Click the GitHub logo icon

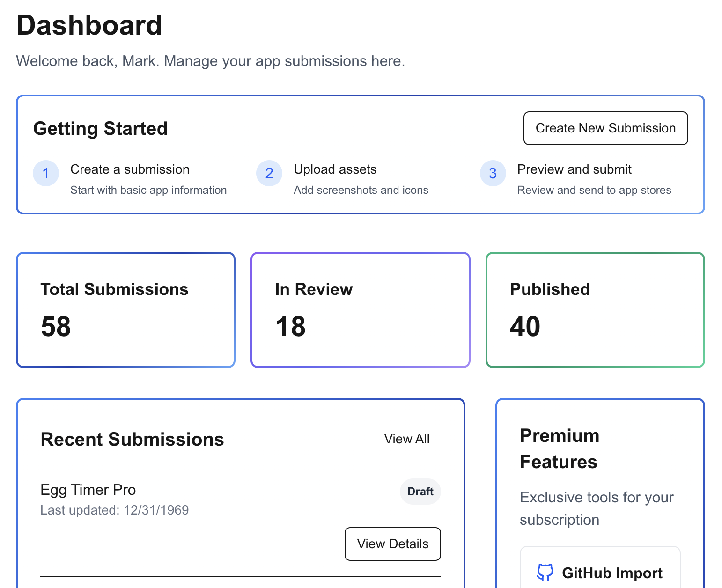click(x=545, y=572)
